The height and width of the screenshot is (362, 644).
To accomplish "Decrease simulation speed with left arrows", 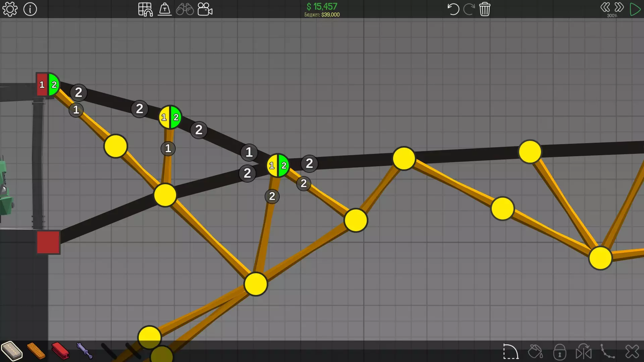I will 605,7.
